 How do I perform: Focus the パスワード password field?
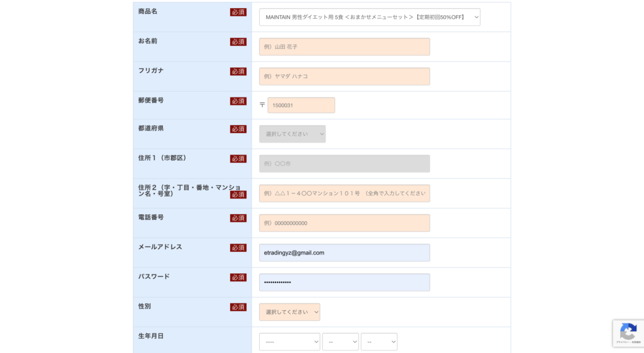(344, 282)
